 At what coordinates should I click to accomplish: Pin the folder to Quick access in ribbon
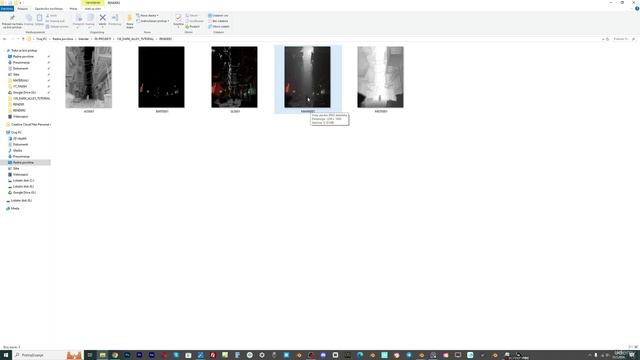coord(12,21)
